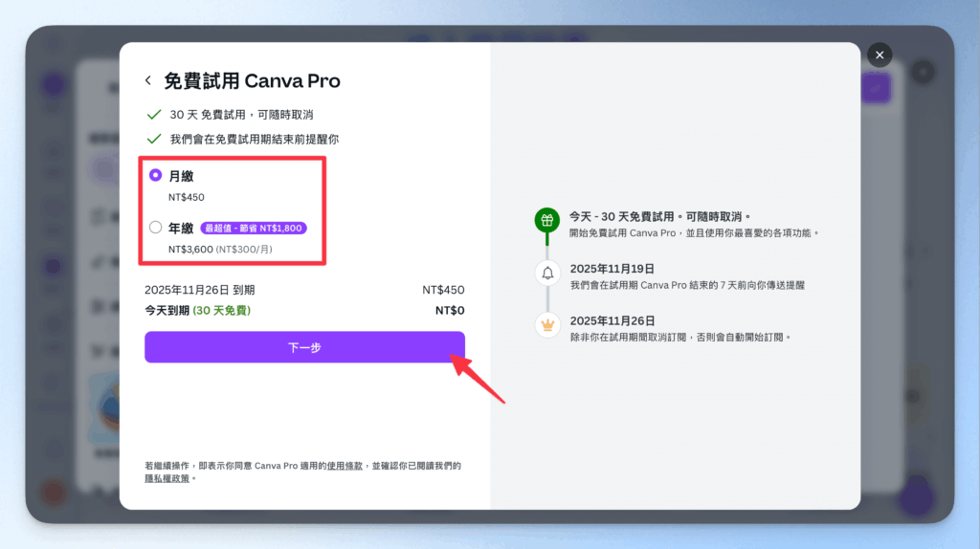
Task: Close the Canva Pro trial dialog
Action: pyautogui.click(x=880, y=55)
